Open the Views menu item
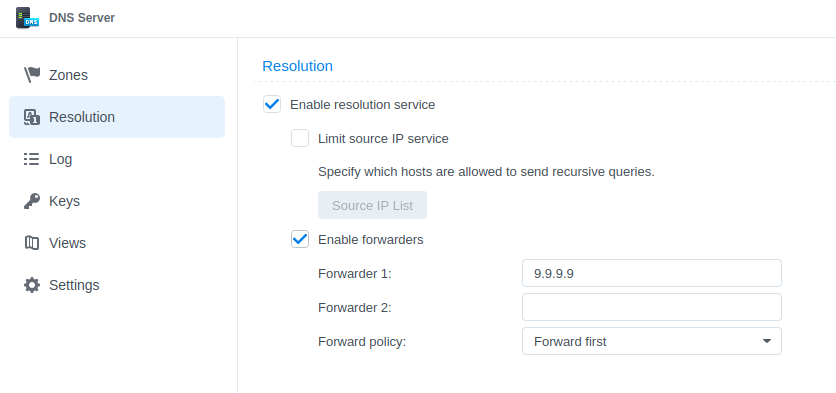The image size is (836, 393). pos(117,243)
